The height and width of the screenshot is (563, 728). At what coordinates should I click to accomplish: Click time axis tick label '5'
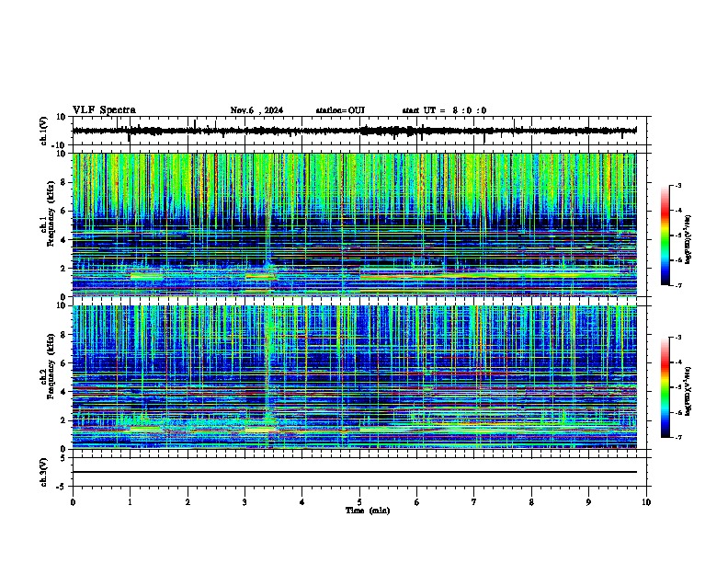[x=359, y=502]
